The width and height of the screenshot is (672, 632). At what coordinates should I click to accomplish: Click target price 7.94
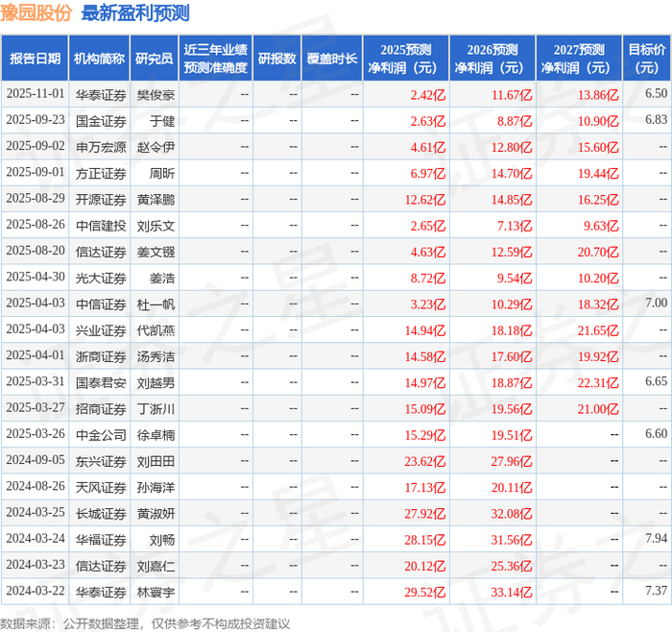[x=656, y=538]
